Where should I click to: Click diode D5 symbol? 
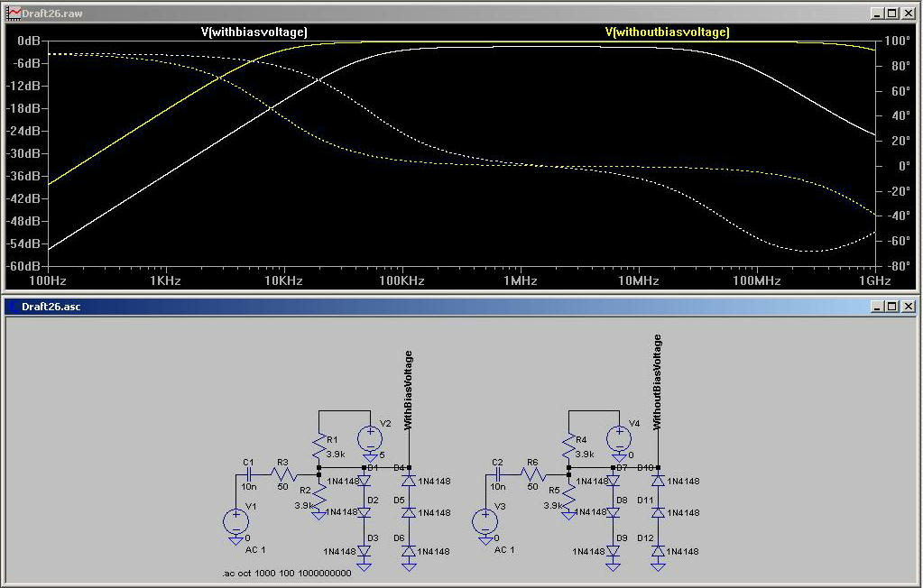(x=409, y=512)
